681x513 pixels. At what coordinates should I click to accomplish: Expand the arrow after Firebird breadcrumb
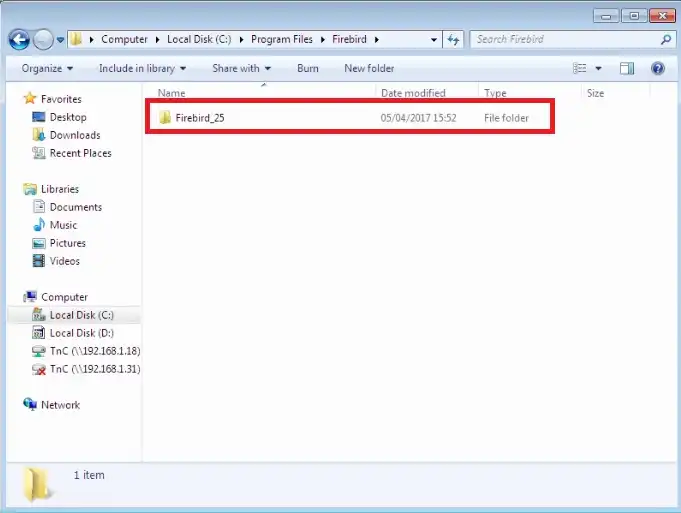(x=377, y=40)
